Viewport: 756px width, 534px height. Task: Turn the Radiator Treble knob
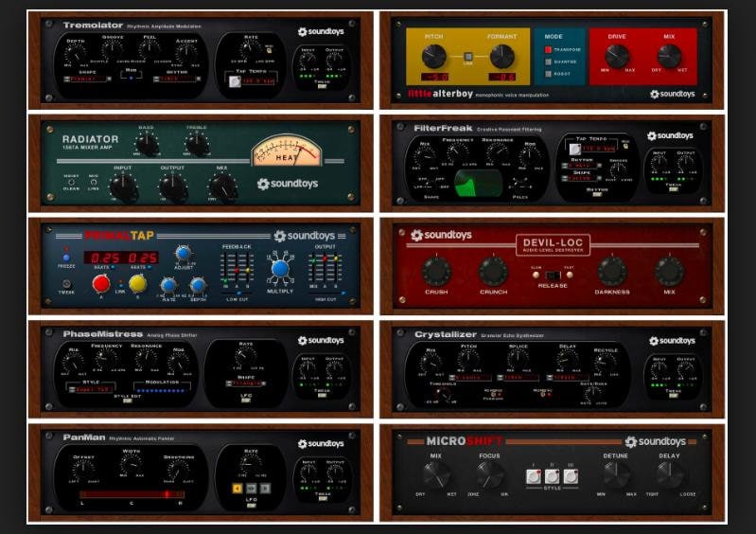pos(197,144)
